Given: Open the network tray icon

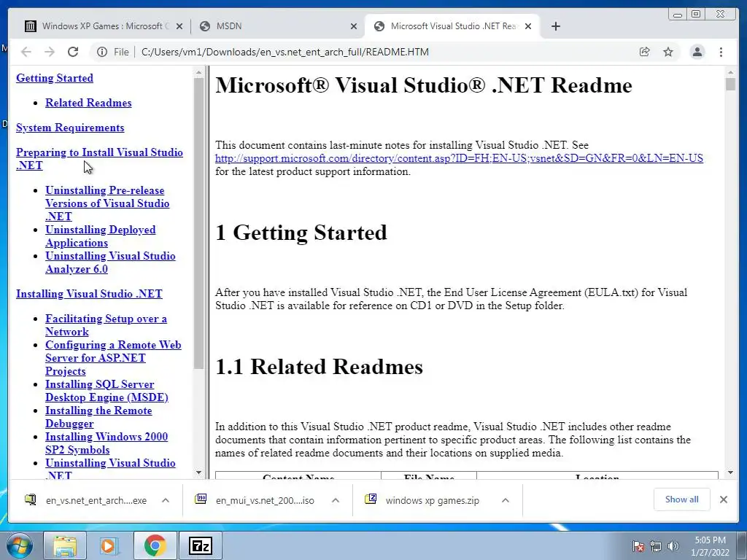Looking at the screenshot, I should (656, 547).
